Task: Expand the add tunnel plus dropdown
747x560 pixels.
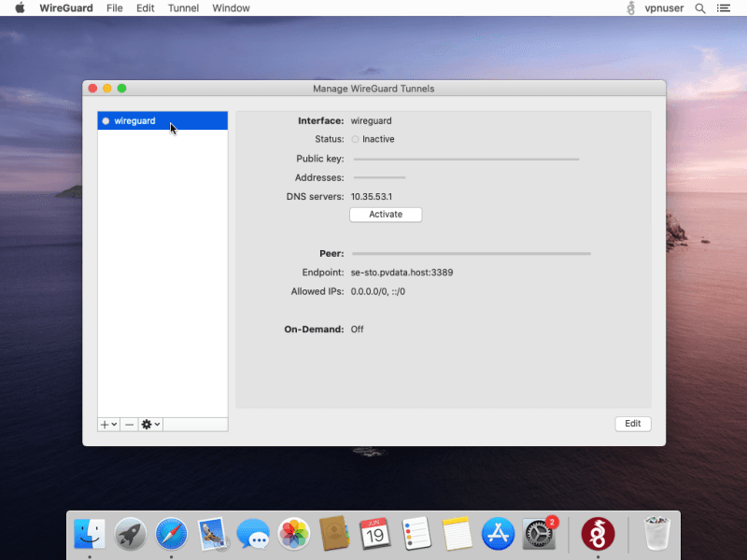Action: (x=108, y=424)
